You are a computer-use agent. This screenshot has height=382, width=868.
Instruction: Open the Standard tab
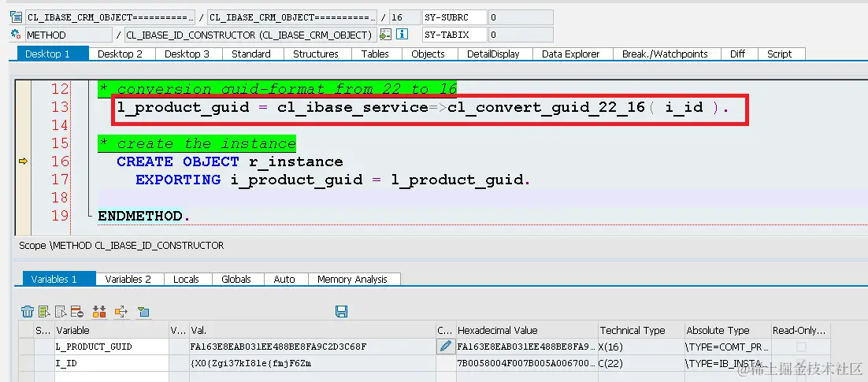click(251, 54)
